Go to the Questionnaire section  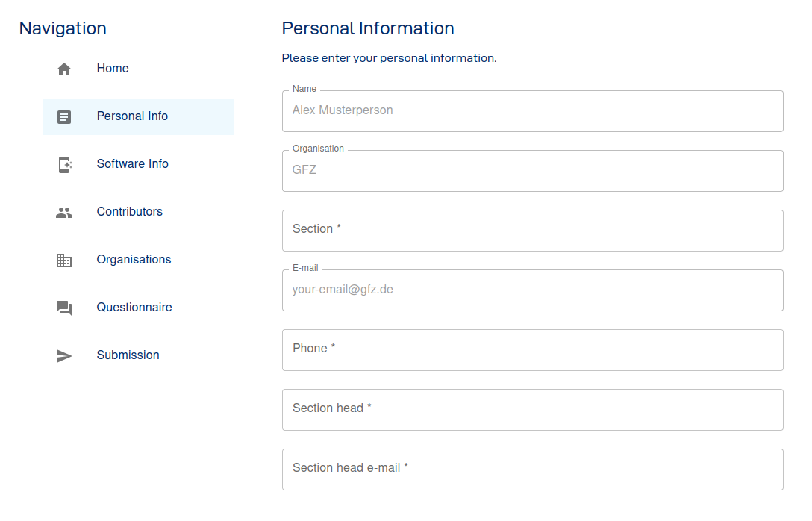tap(134, 307)
